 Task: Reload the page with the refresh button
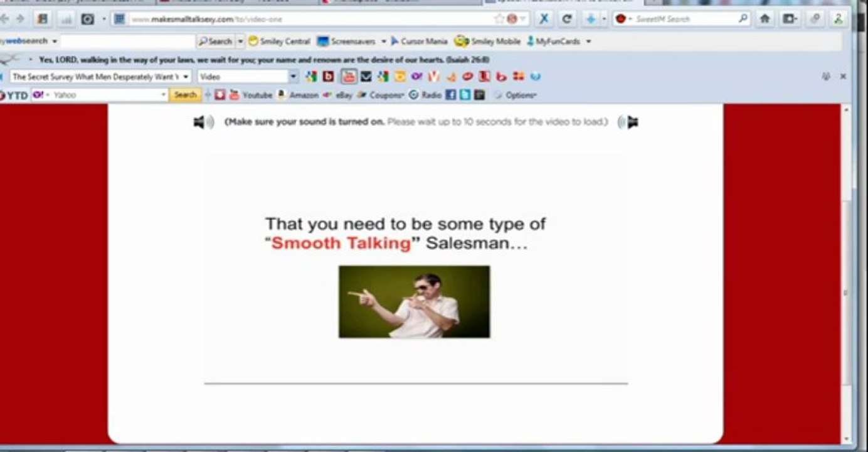566,19
